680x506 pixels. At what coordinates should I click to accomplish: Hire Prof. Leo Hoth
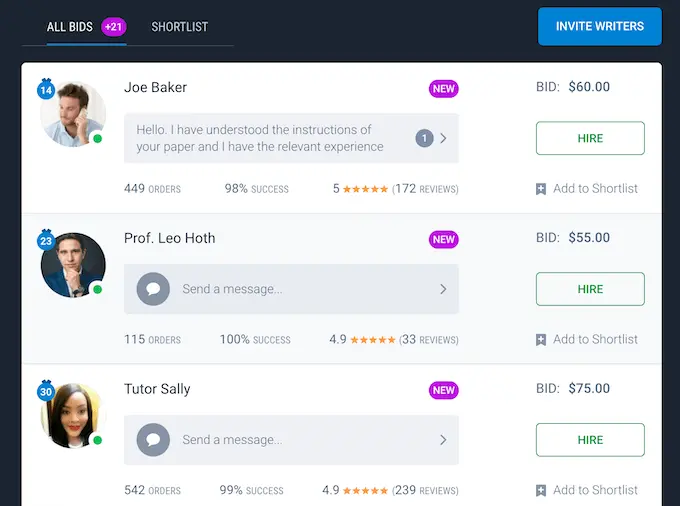point(590,289)
